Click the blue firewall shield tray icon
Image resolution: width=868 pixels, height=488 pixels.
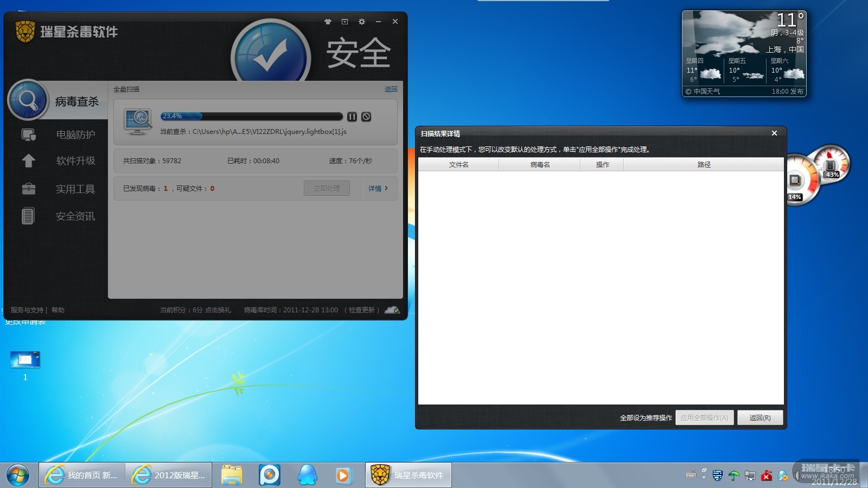(x=717, y=476)
